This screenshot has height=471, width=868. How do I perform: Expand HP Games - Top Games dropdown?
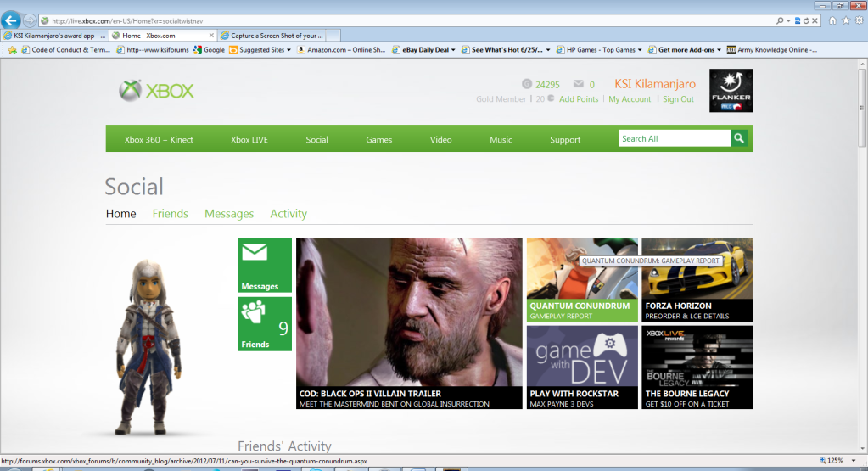(640, 50)
